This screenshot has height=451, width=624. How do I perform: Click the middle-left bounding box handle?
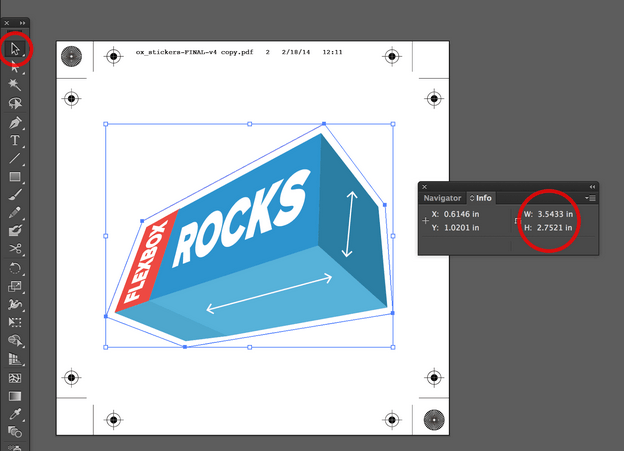pos(106,236)
